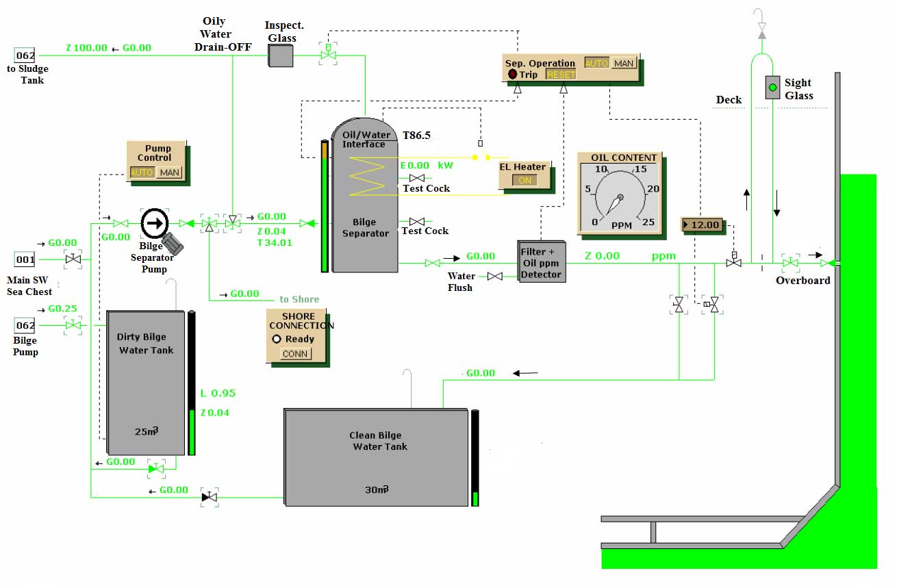The width and height of the screenshot is (897, 588).
Task: Open the Dirty Bilge Water Tank outlet valve
Action: pyautogui.click(x=157, y=469)
